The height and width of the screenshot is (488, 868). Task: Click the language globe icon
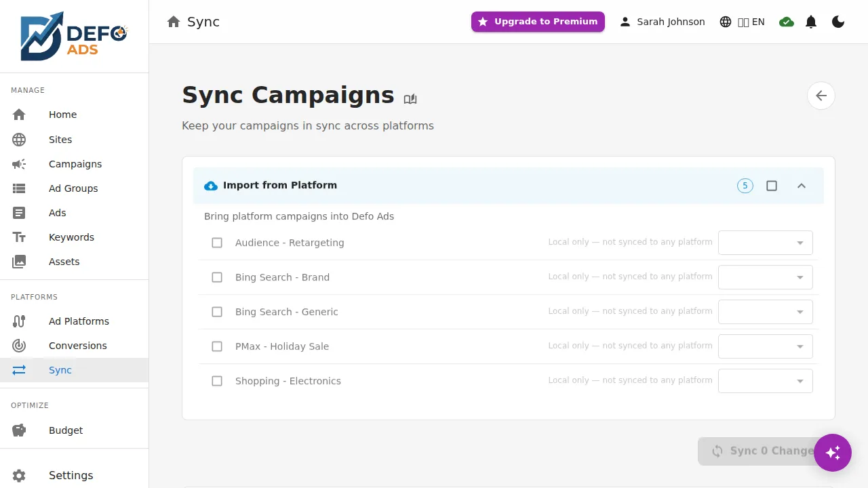tap(726, 22)
